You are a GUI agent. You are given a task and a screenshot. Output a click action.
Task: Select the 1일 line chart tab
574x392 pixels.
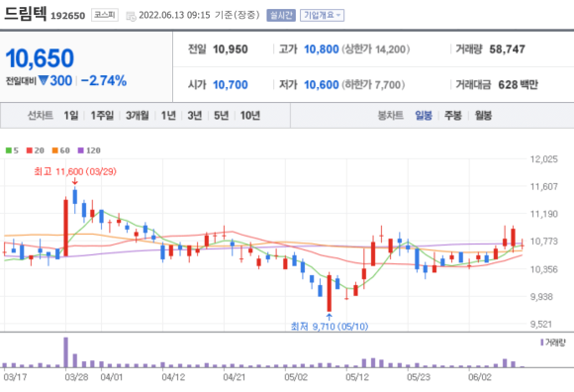(71, 116)
